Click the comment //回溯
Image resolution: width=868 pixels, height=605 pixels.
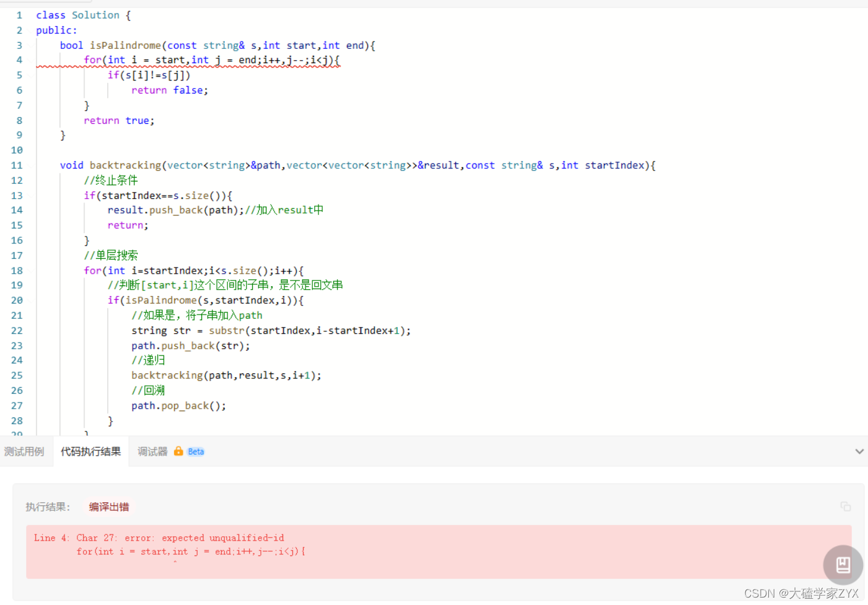click(x=148, y=390)
